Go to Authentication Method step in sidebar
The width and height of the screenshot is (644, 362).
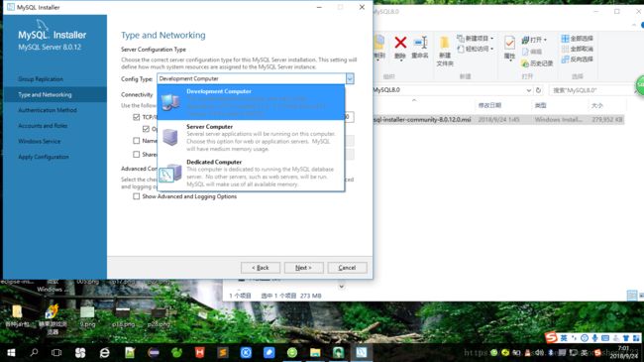coord(48,110)
